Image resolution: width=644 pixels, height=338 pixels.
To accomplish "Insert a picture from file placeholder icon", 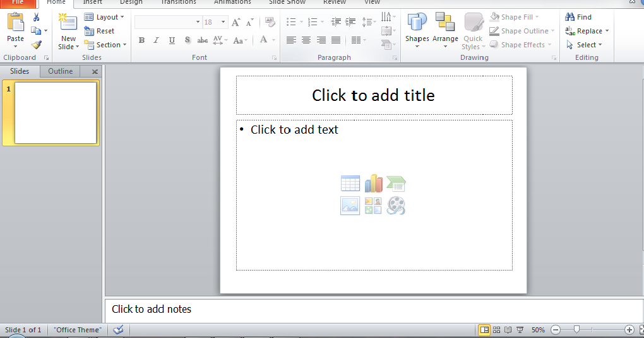I will tap(350, 206).
